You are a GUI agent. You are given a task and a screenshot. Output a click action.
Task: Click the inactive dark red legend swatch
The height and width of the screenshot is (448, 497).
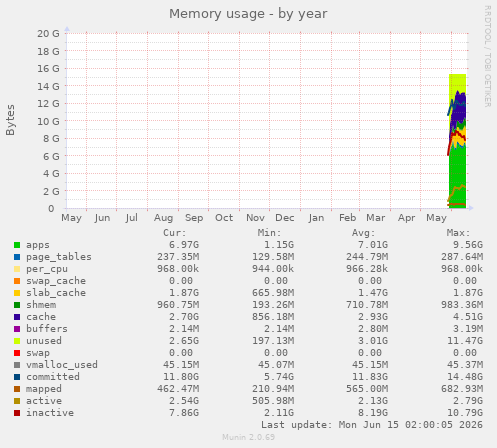point(17,413)
